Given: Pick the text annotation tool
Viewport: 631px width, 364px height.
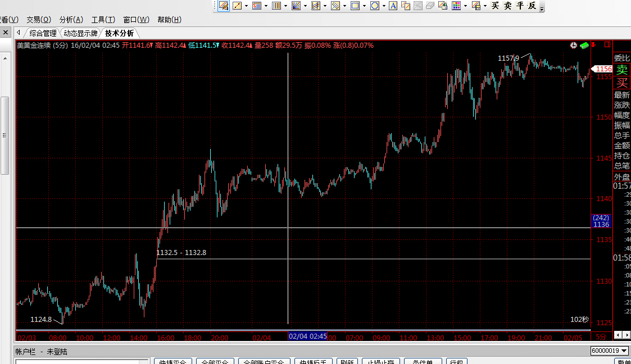Looking at the screenshot, I should coord(393,6).
